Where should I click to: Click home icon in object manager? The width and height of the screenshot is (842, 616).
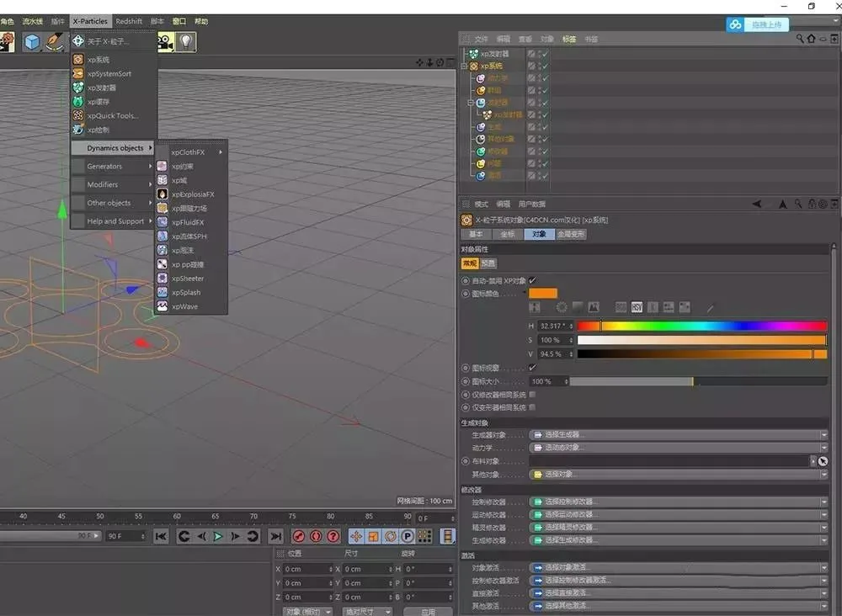(811, 39)
